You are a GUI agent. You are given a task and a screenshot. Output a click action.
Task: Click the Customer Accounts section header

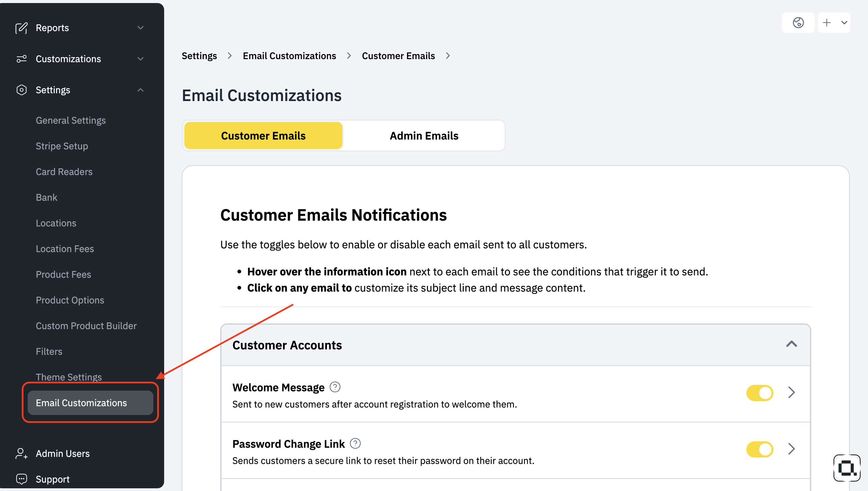click(x=515, y=345)
